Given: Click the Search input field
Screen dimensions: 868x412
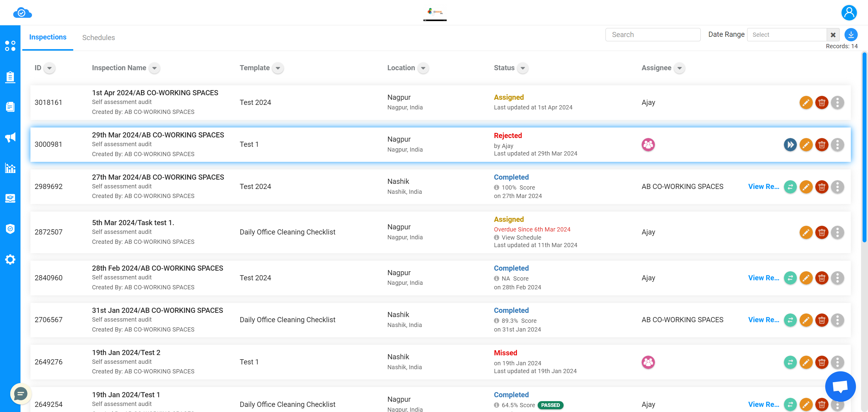Looking at the screenshot, I should click(653, 34).
